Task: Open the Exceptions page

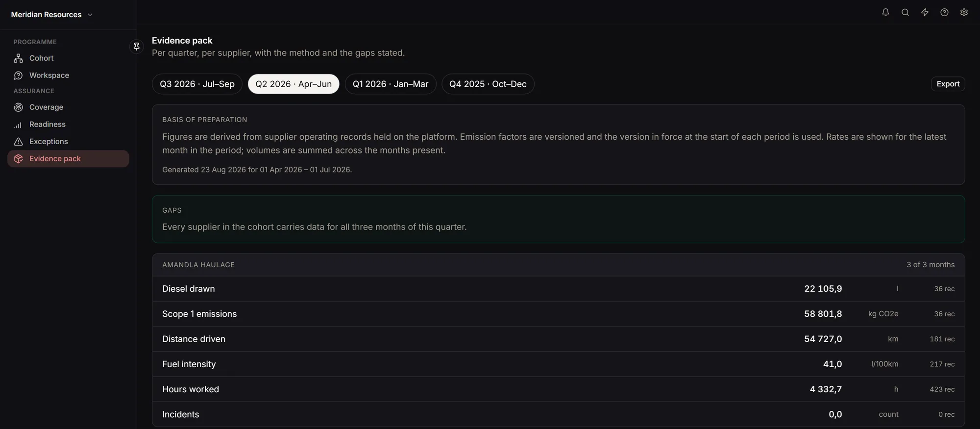Action: [68, 142]
